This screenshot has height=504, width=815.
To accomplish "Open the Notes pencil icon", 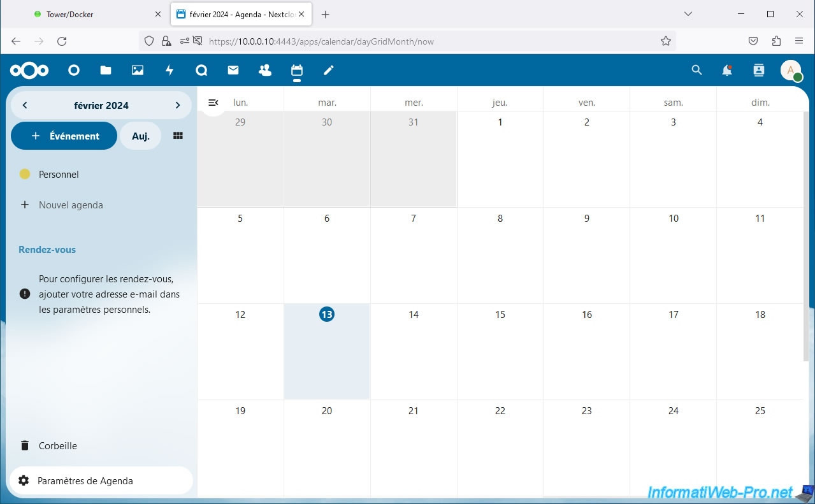I will [x=329, y=71].
